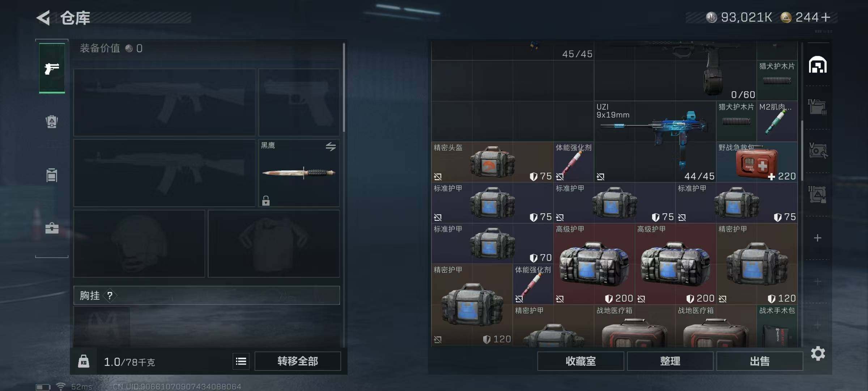Click the plus beside 244 gold currency

(x=826, y=17)
